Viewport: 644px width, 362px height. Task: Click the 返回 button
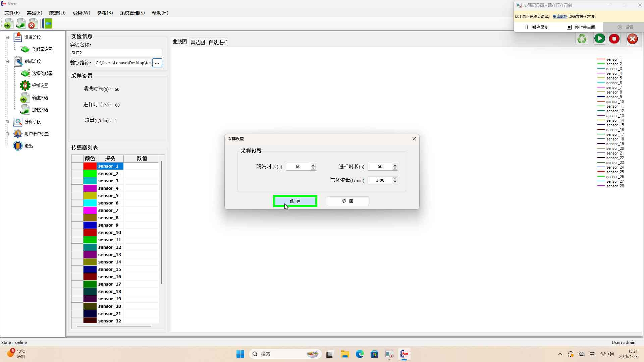click(x=348, y=201)
